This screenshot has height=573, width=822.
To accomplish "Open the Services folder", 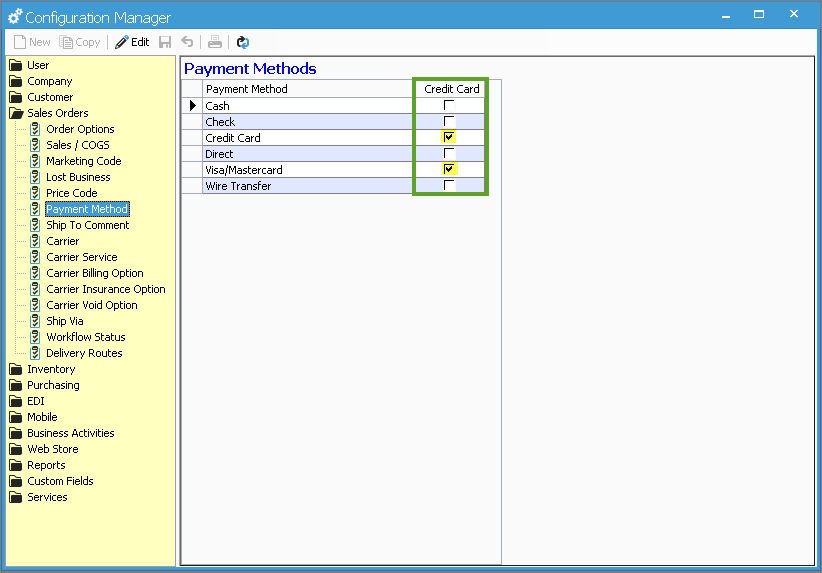I will [x=38, y=497].
